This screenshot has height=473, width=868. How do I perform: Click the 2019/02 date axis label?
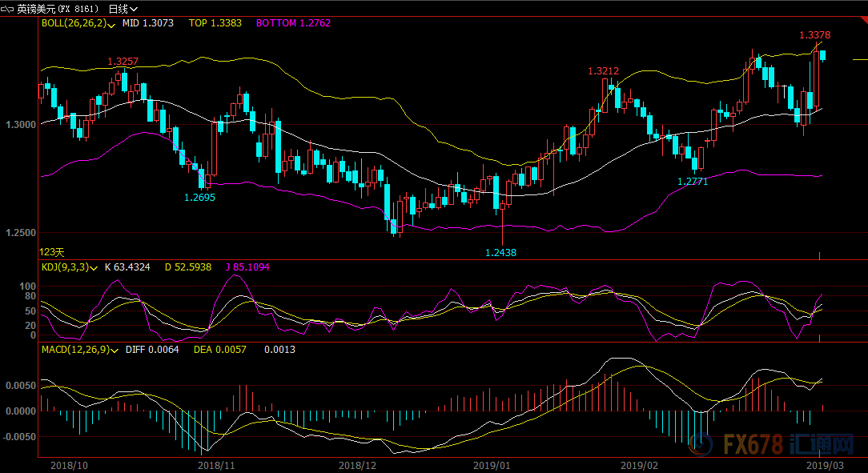(639, 464)
